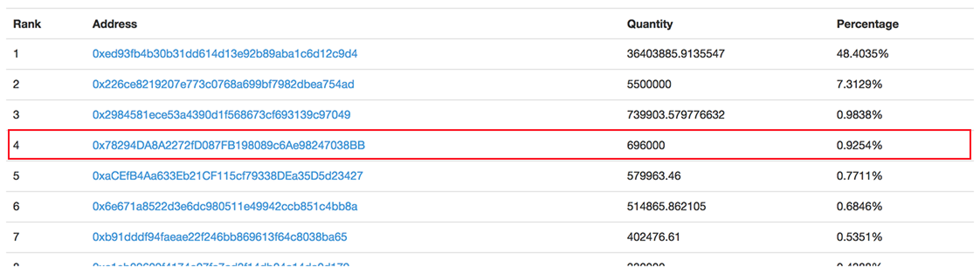Click the 7.3129% percentage cell
Image resolution: width=980 pixels, height=267 pixels.
859,84
